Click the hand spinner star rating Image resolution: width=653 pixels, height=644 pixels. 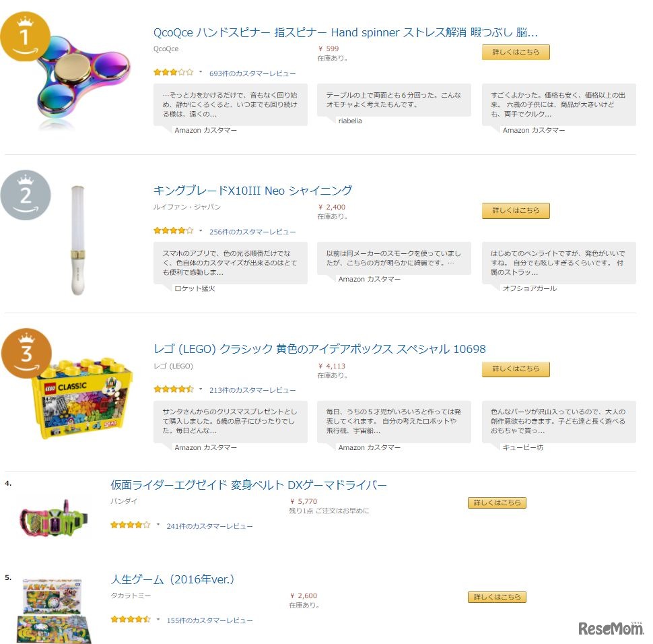pyautogui.click(x=173, y=72)
